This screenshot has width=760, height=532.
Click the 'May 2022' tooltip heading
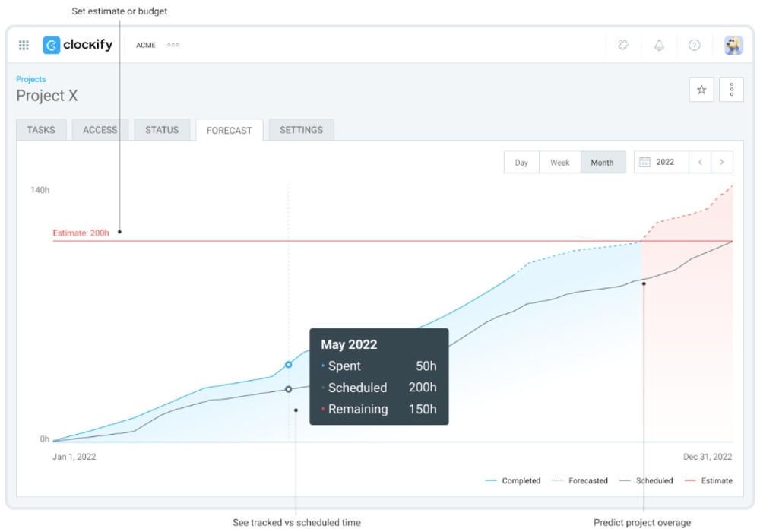point(349,344)
